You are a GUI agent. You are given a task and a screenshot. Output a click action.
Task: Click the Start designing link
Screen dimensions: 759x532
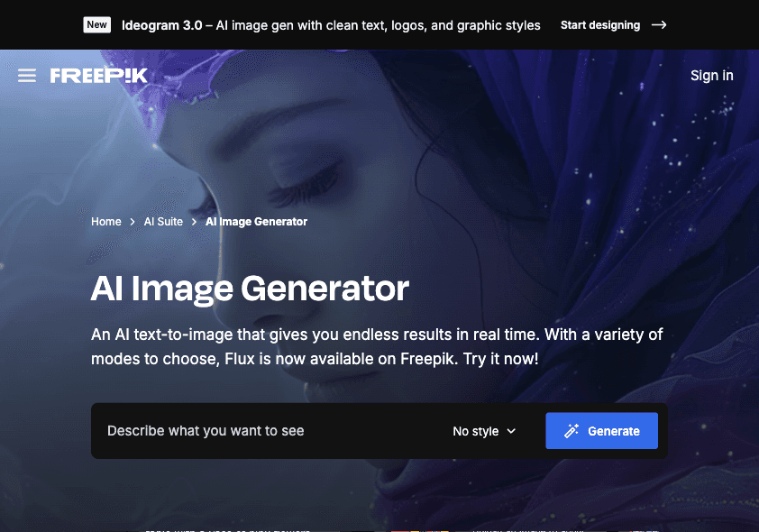600,25
